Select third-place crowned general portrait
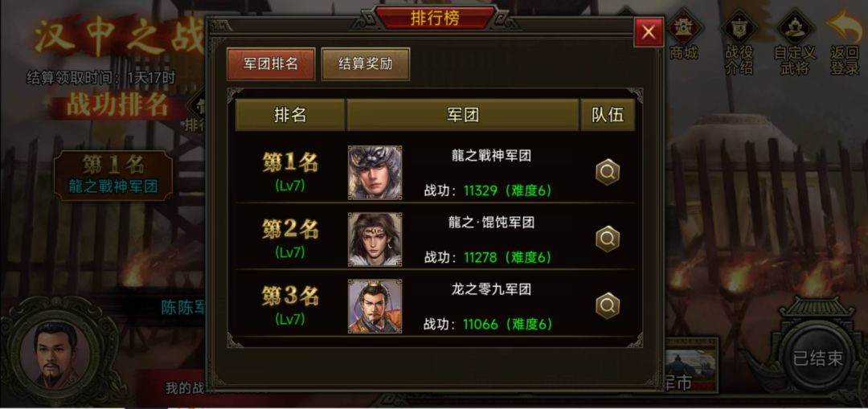The height and width of the screenshot is (409, 868). coord(375,306)
